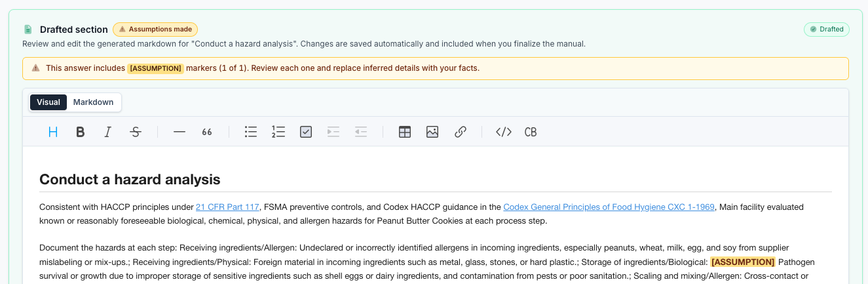The image size is (868, 284).
Task: Insert a horizontal rule line
Action: pos(179,132)
